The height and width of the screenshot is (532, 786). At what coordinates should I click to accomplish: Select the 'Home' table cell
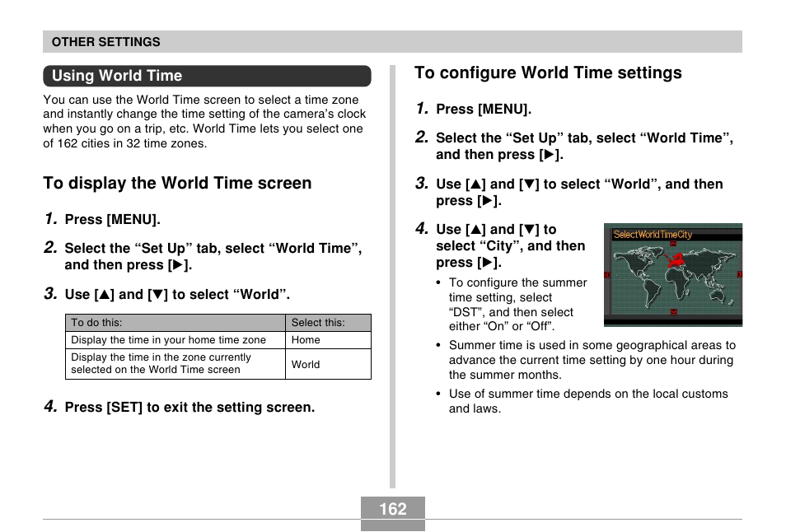[x=329, y=339]
